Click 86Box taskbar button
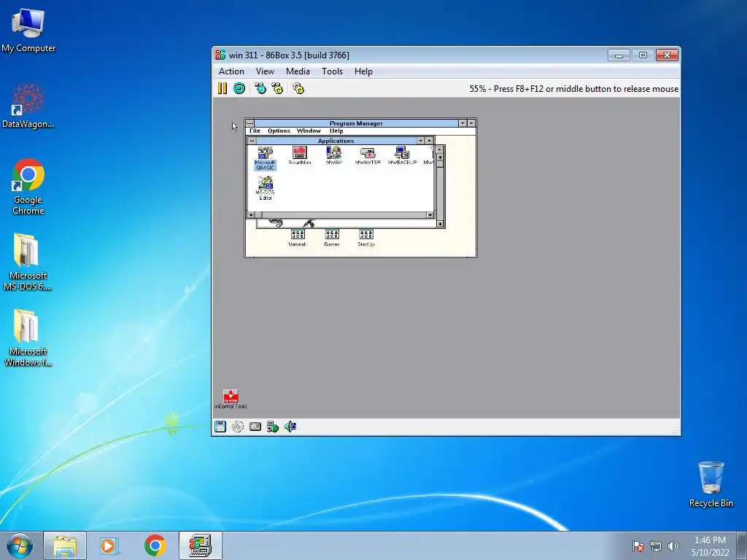Viewport: 747px width, 560px height. point(200,545)
